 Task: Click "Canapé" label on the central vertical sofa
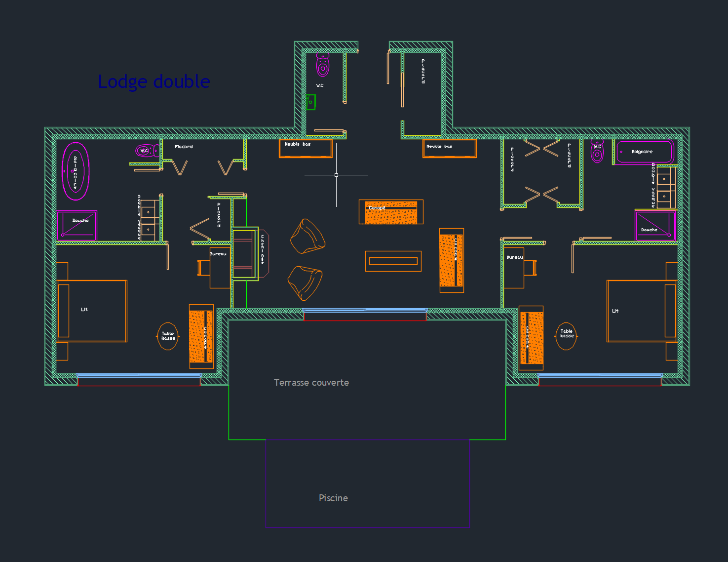coord(456,249)
